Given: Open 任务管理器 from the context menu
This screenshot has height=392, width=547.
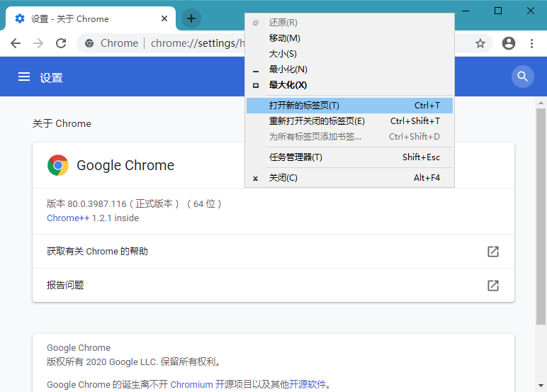Looking at the screenshot, I should click(295, 157).
